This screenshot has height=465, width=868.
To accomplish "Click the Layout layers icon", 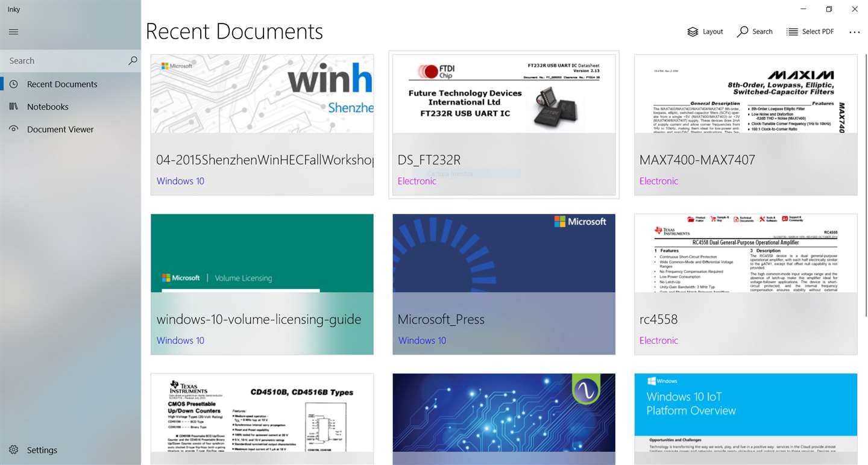I will tap(693, 31).
